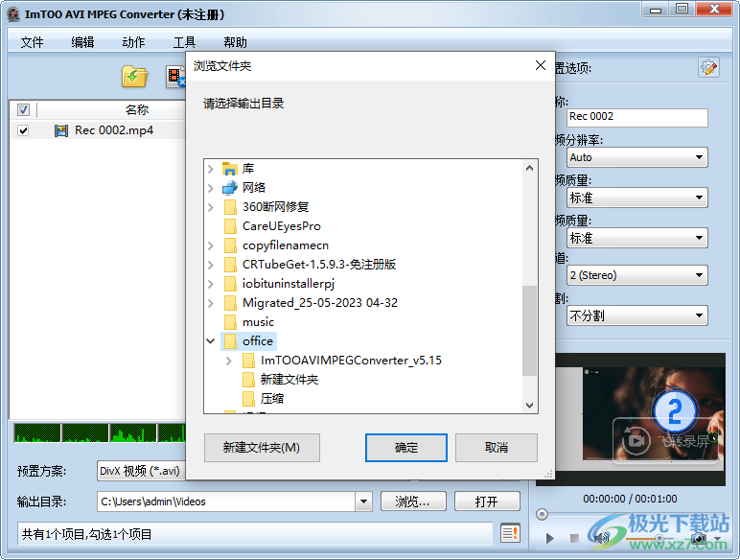Play the preview video
This screenshot has width=740, height=560.
pyautogui.click(x=549, y=538)
